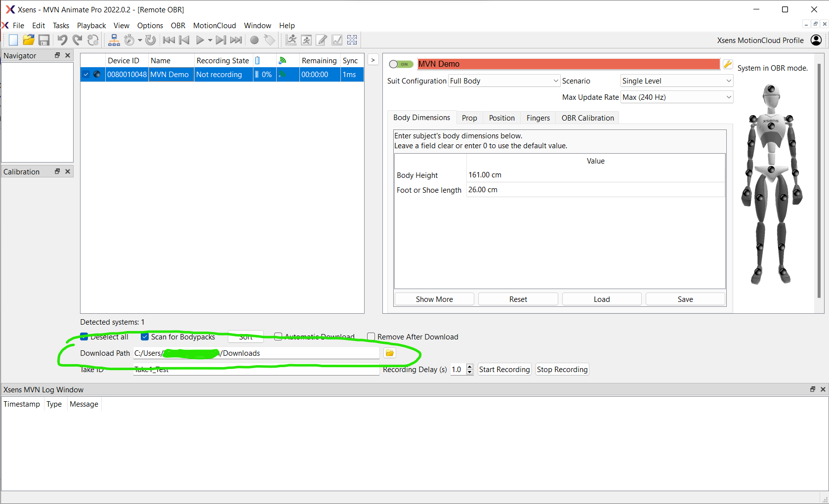The height and width of the screenshot is (504, 829).
Task: Click the graph chart toolbar icon
Action: [x=337, y=40]
